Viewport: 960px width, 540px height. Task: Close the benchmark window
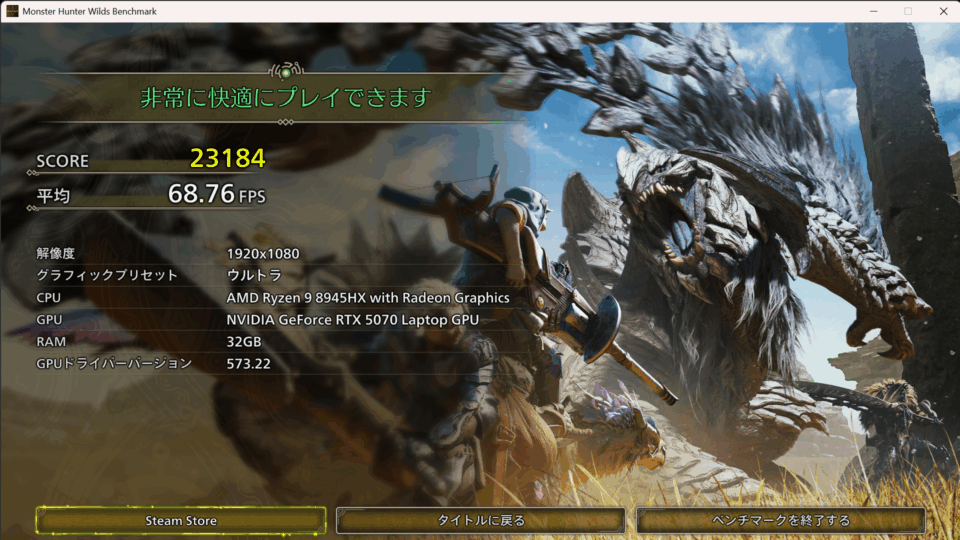pyautogui.click(x=943, y=11)
